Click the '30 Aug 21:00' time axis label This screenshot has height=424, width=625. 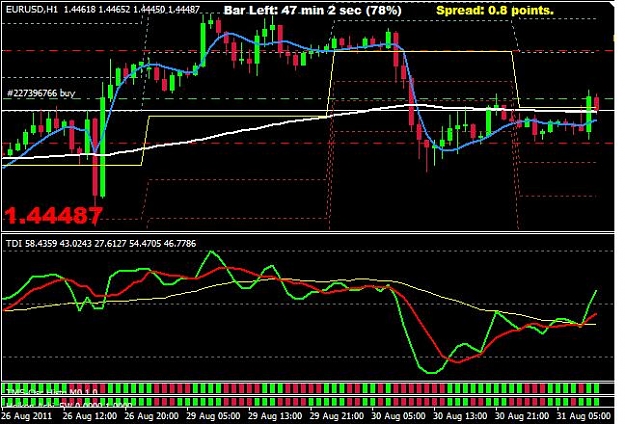[x=522, y=416]
